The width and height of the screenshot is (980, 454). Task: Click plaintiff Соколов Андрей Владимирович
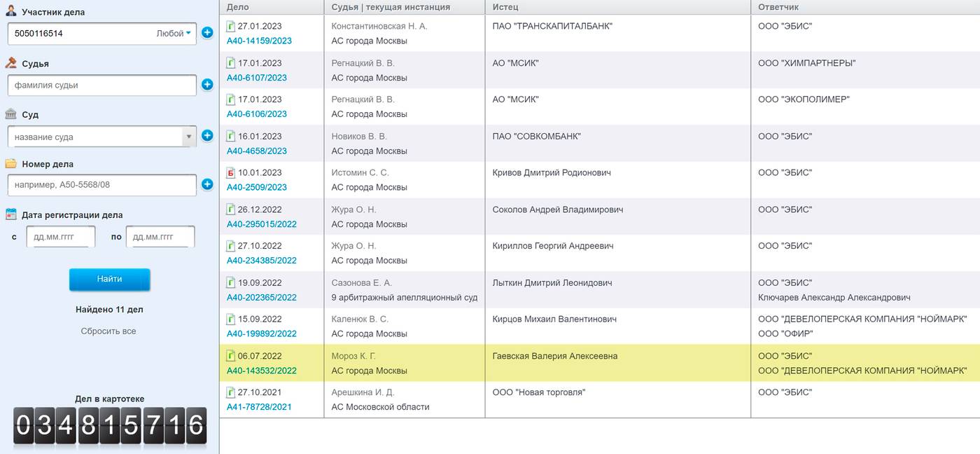pos(557,209)
